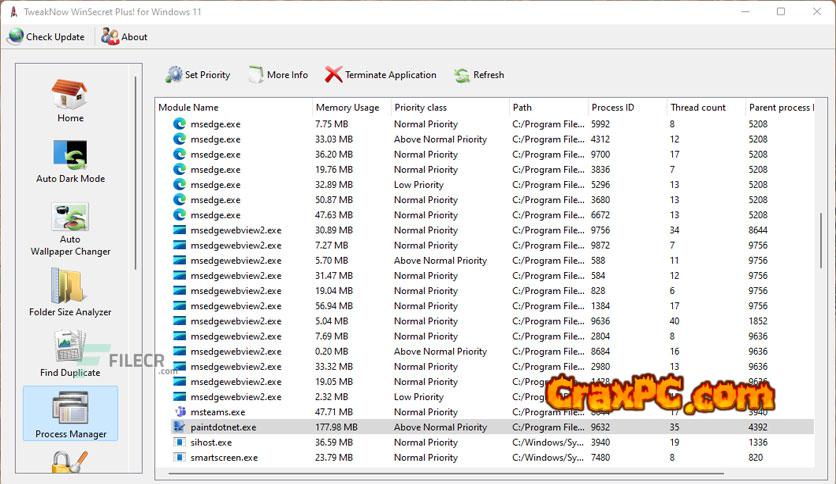Select the sihost.exe process
Image resolution: width=836 pixels, height=484 pixels.
click(x=485, y=442)
